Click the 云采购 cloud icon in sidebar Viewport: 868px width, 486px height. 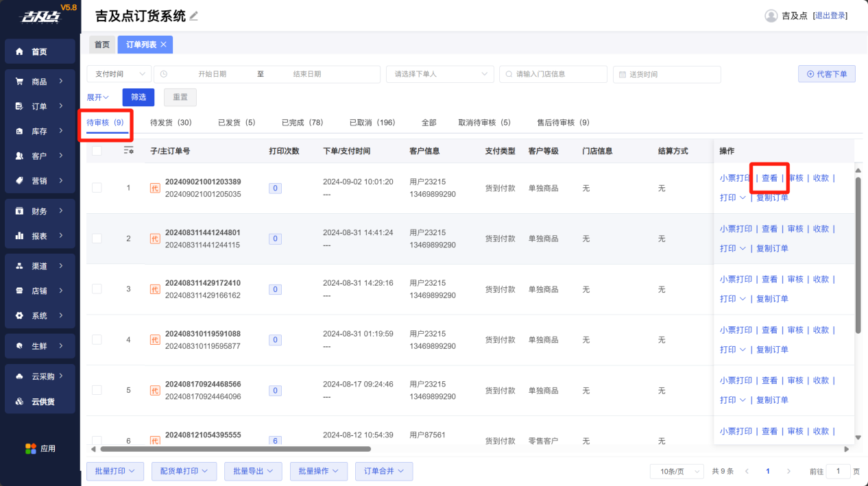pyautogui.click(x=19, y=376)
